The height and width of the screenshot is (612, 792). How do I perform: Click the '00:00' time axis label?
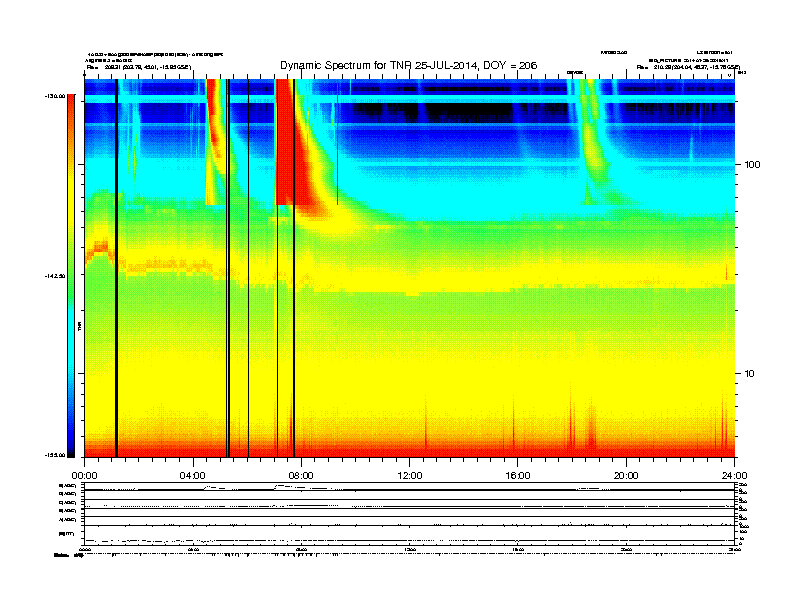[x=84, y=476]
